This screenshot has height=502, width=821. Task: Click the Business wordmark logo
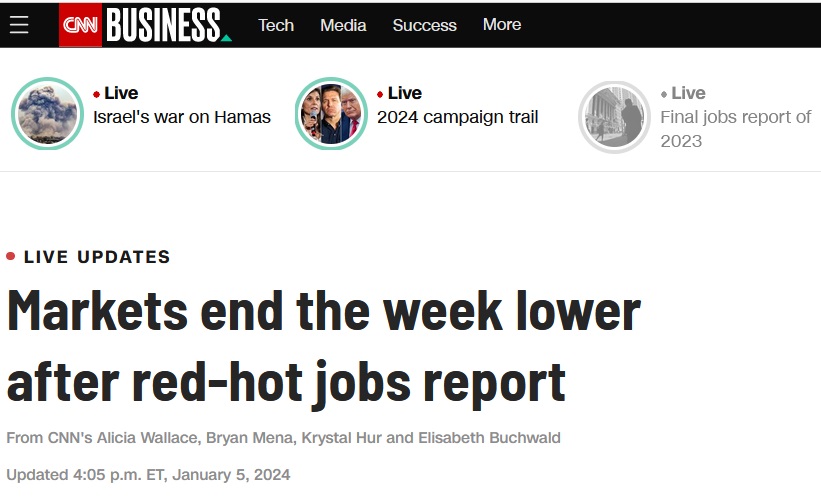[x=166, y=25]
